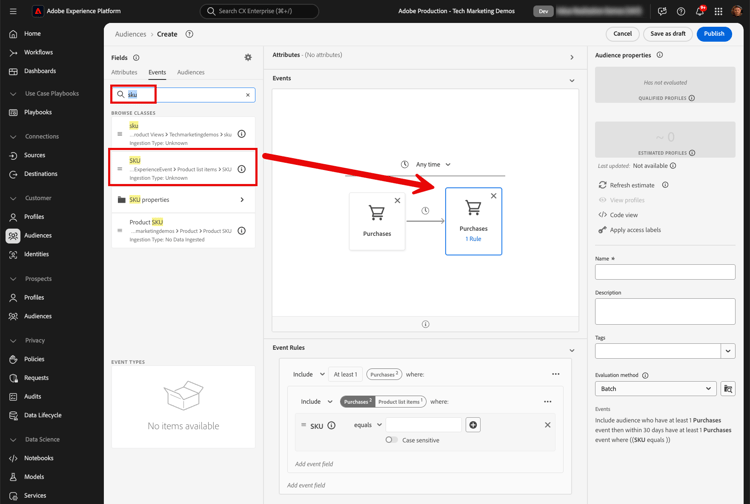Viewport: 750px width, 504px height.
Task: Open the options menu for At least 1 Purchases rule
Action: pos(555,374)
